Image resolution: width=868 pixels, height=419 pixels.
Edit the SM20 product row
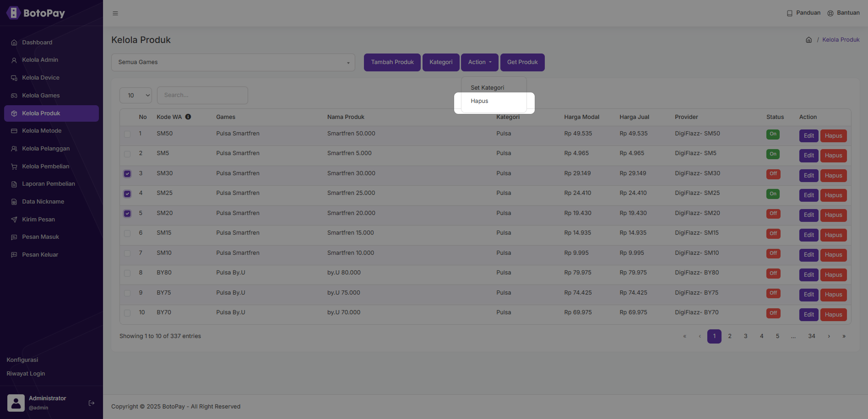(808, 215)
